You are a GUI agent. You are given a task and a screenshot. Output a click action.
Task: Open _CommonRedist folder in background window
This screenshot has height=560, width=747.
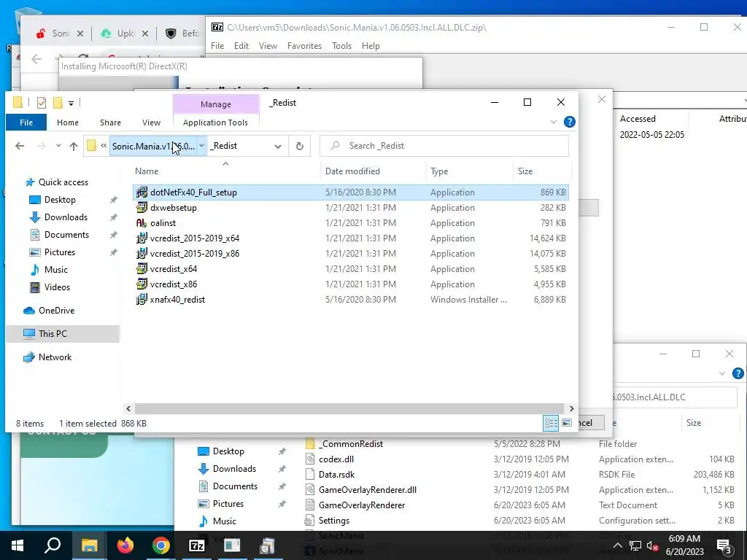pyautogui.click(x=352, y=444)
